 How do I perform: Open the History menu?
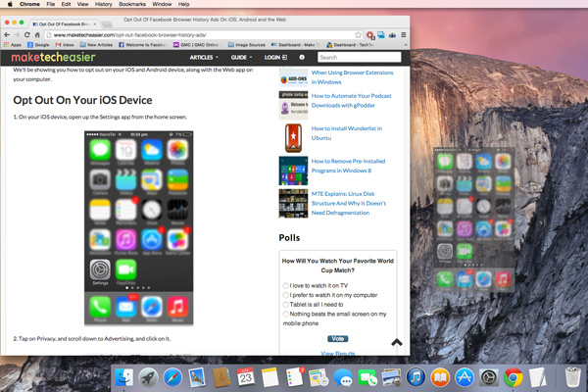(104, 4)
